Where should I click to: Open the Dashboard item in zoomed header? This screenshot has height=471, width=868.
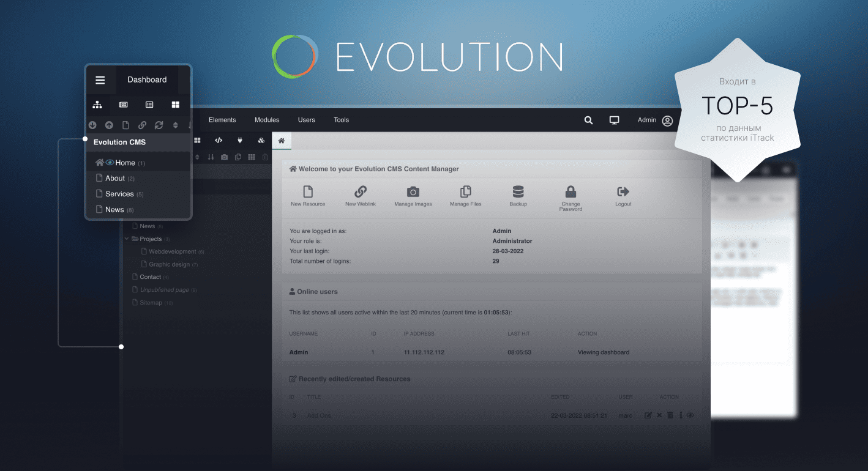tap(147, 80)
